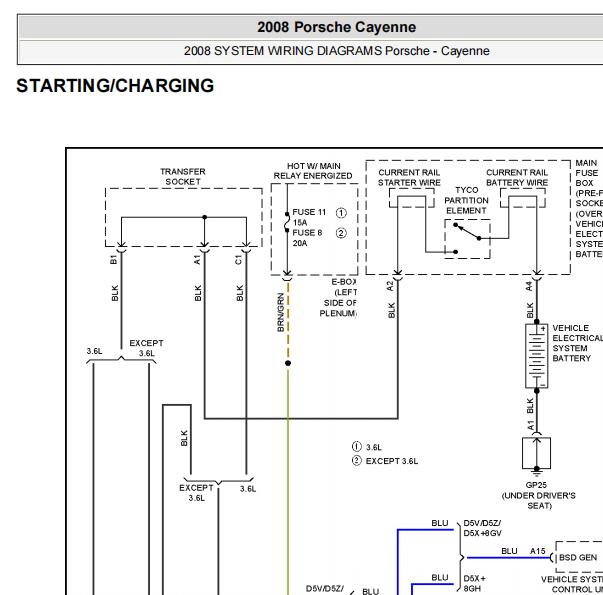
Task: Click legend entry "1 3.6L"
Action: 366,447
